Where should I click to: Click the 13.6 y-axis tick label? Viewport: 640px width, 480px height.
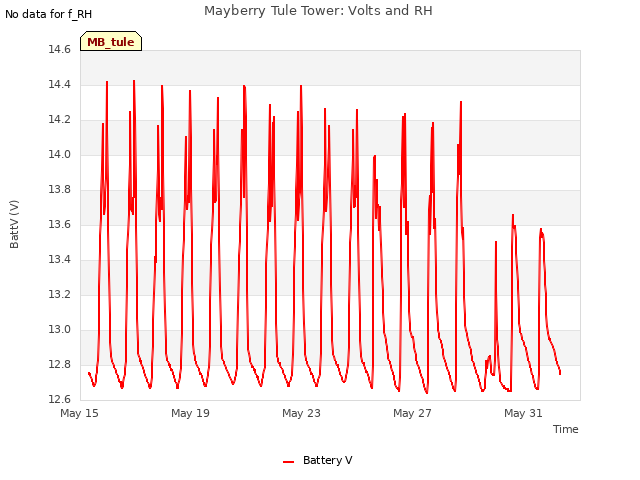[x=60, y=224]
